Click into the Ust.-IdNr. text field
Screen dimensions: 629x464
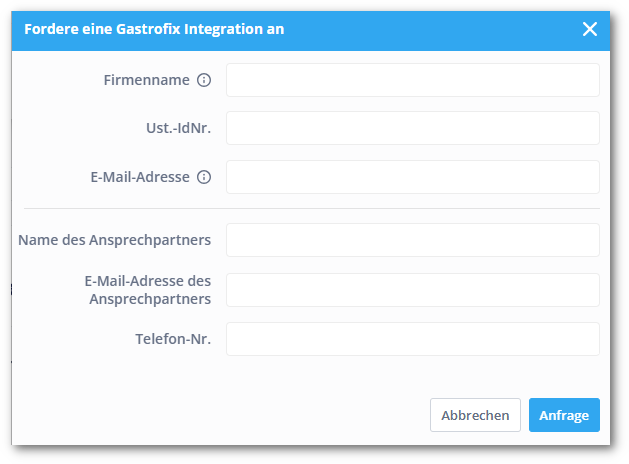pyautogui.click(x=412, y=128)
